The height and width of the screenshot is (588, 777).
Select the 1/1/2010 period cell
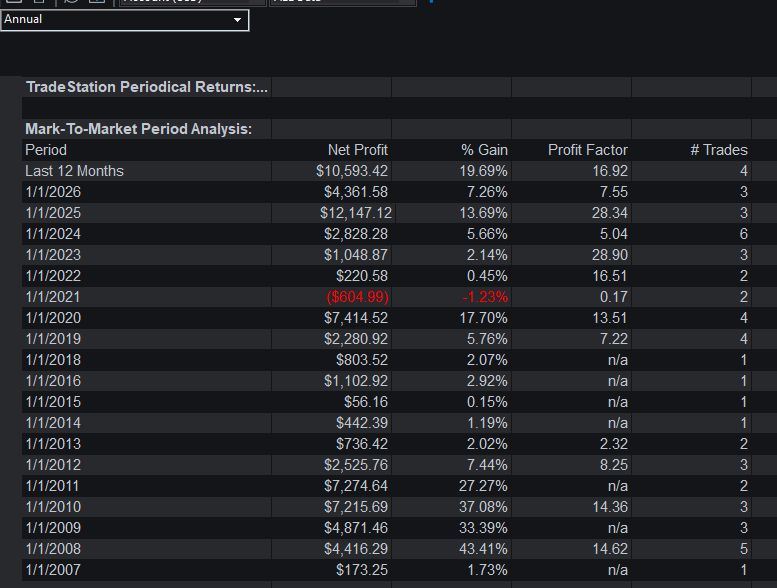pyautogui.click(x=53, y=507)
